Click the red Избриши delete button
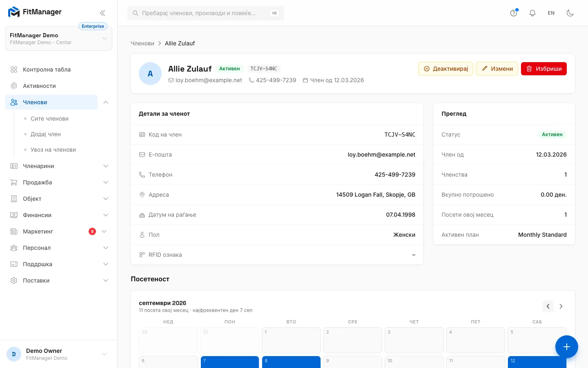This screenshot has height=368, width=588. pyautogui.click(x=544, y=69)
